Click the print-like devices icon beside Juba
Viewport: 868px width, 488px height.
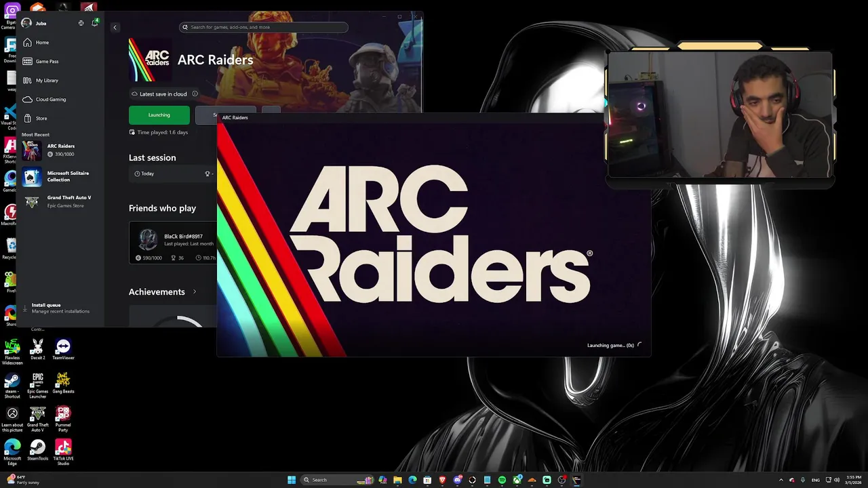point(81,23)
